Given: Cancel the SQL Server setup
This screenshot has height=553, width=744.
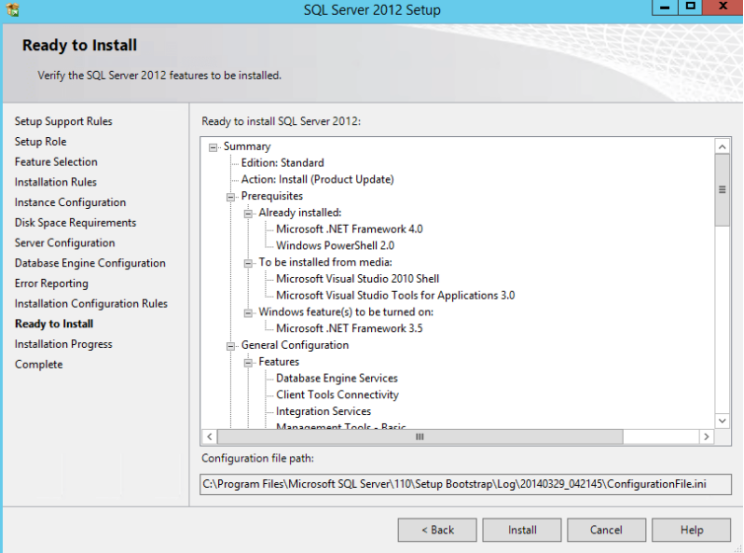Looking at the screenshot, I should (x=606, y=530).
